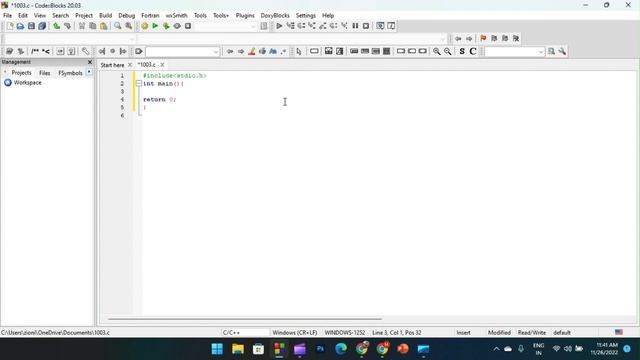Save the current file
640x360 pixels.
(x=31, y=26)
